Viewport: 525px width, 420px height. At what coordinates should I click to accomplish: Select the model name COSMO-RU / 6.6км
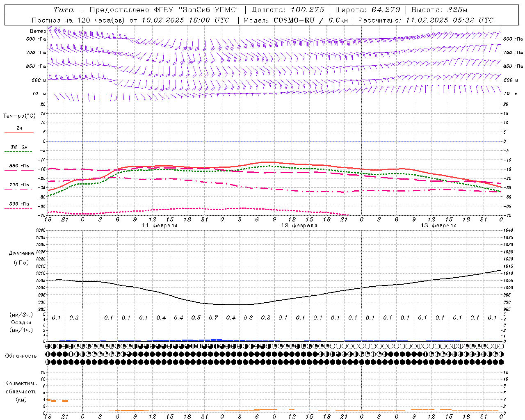tap(310, 20)
